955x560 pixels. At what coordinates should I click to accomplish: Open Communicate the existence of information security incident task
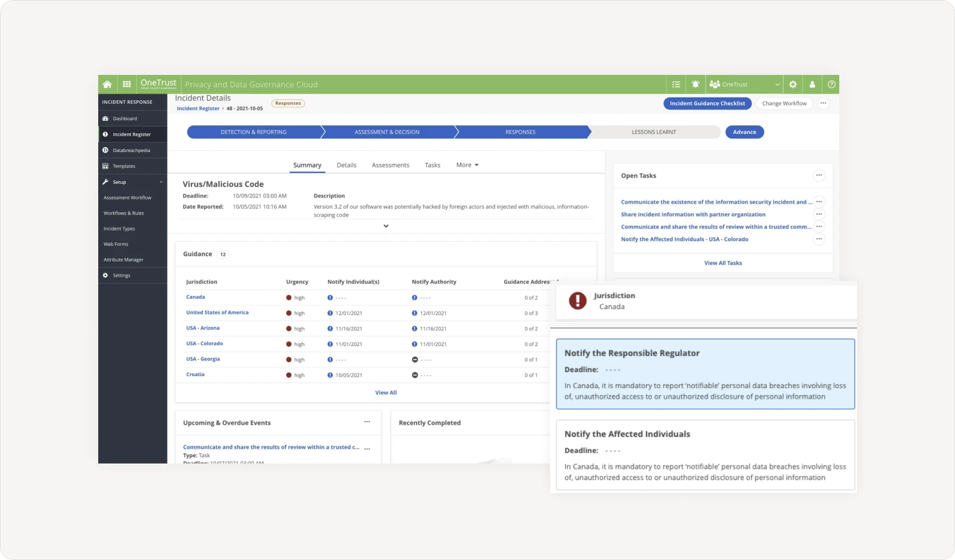click(x=716, y=202)
